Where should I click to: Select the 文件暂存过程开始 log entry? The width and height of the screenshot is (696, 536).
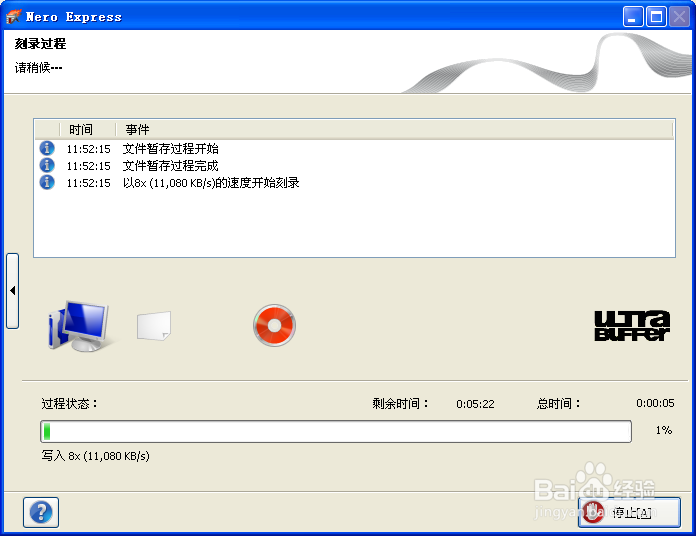tap(354, 148)
